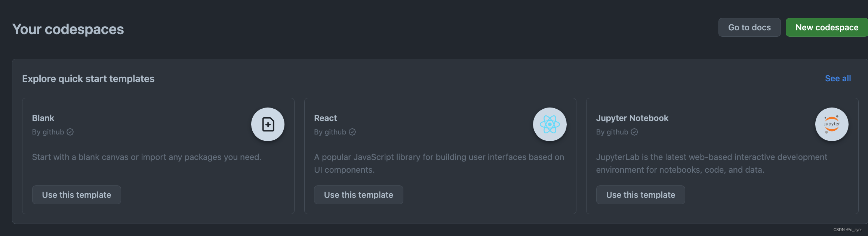Use this template for Blank
Viewport: 868px width, 236px height.
click(77, 195)
